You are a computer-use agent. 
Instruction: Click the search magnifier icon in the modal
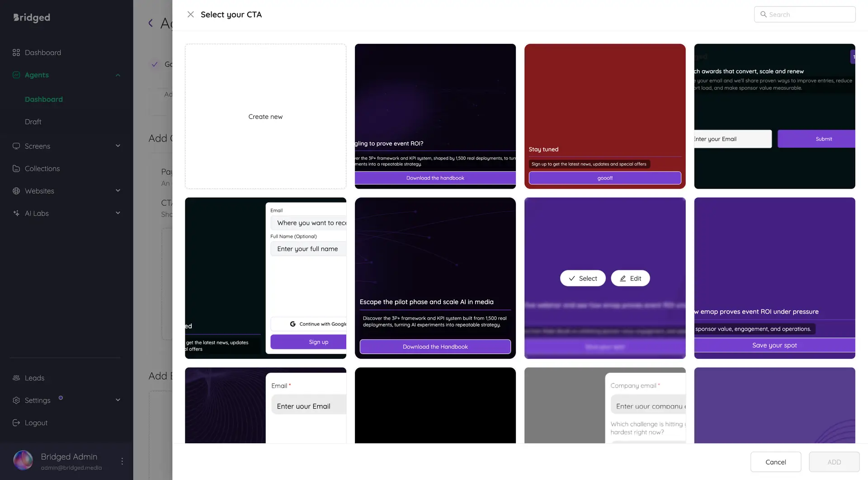click(763, 14)
